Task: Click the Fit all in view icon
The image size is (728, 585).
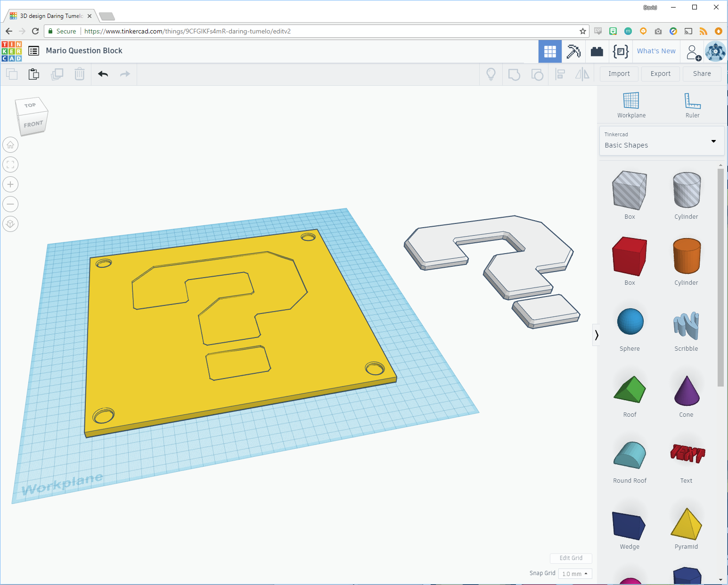Action: tap(10, 165)
